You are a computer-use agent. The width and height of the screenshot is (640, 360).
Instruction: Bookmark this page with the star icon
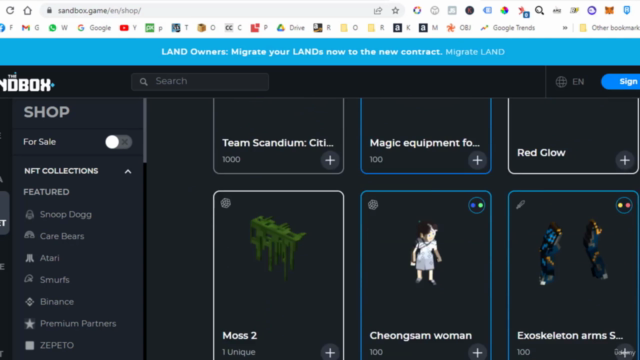(395, 11)
